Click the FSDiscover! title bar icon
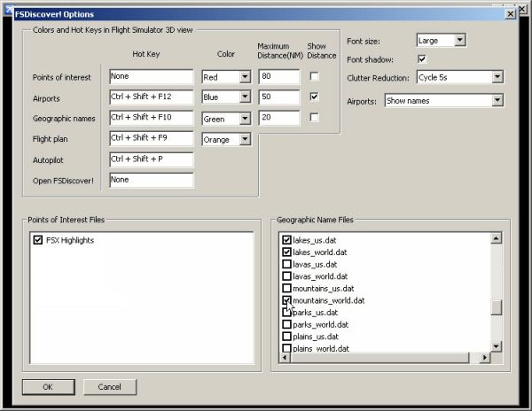This screenshot has height=411, width=532. click(x=8, y=14)
